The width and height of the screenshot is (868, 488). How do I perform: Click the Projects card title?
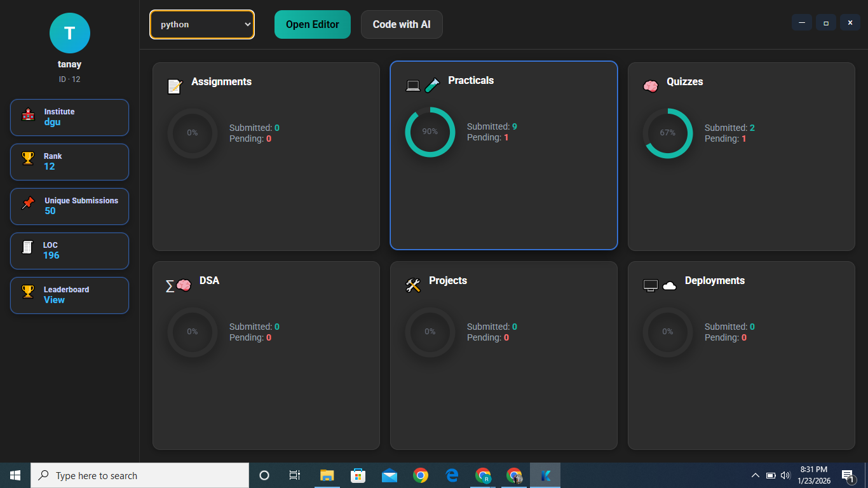448,280
